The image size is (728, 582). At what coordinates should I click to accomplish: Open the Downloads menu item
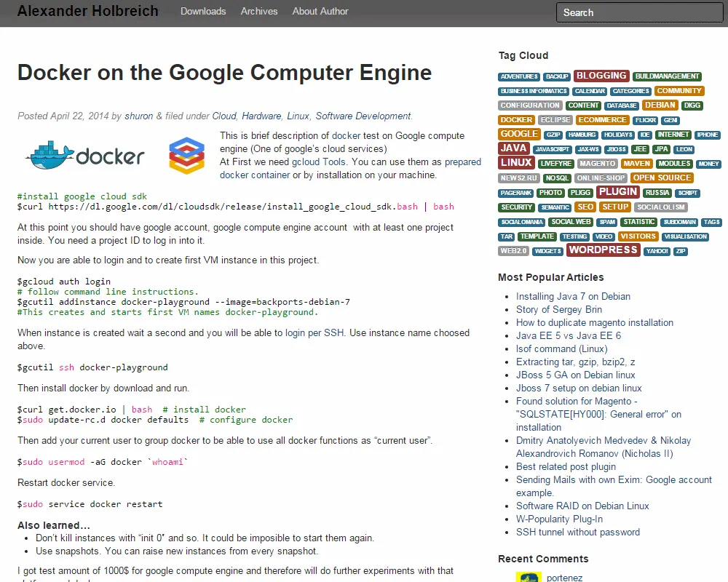[203, 11]
